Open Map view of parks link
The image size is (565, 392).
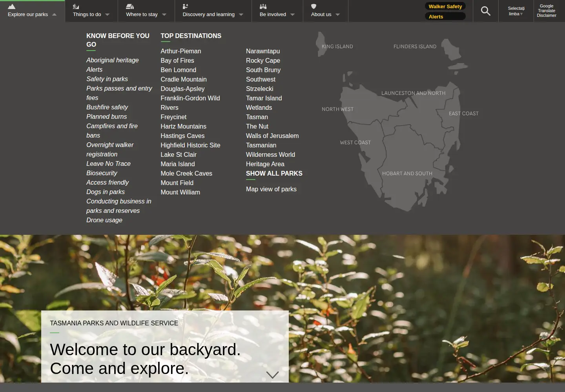[x=271, y=189]
